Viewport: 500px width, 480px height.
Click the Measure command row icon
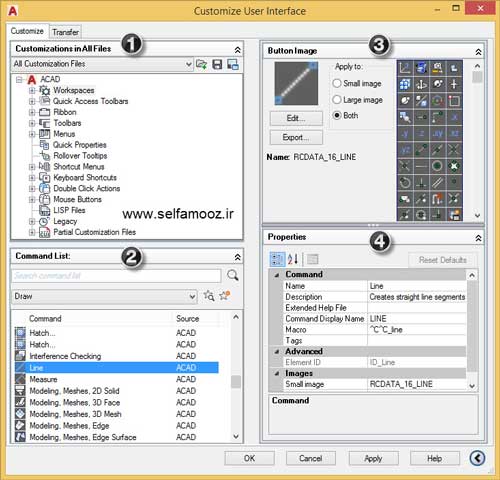[20, 379]
